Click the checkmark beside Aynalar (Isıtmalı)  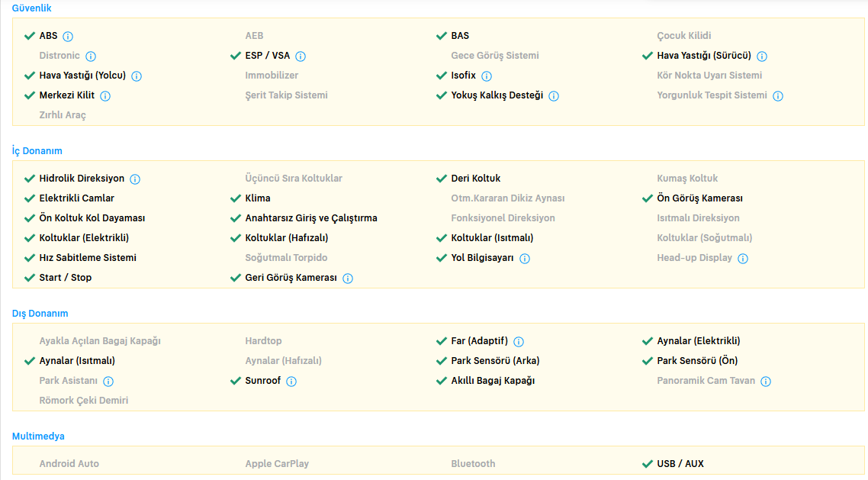[x=29, y=362]
